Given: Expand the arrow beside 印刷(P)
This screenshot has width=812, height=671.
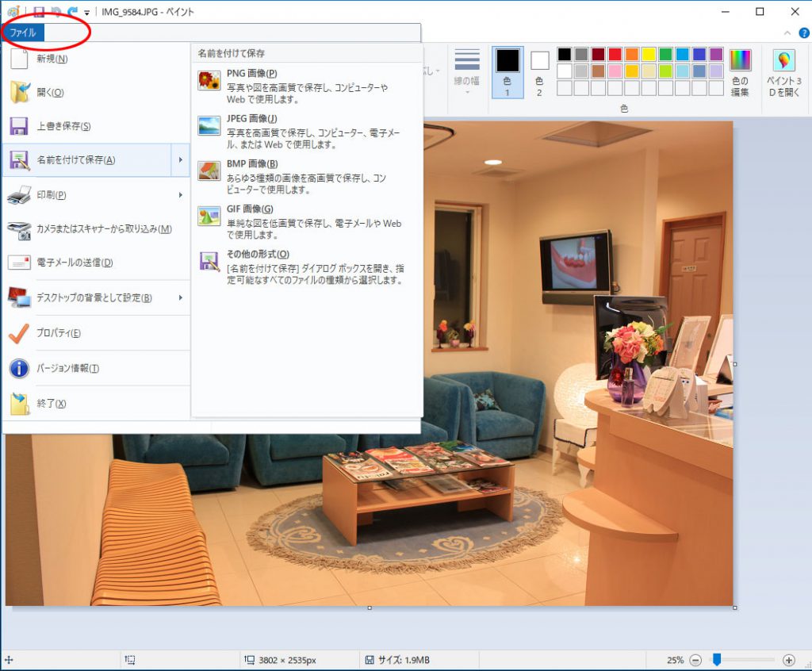Looking at the screenshot, I should (180, 195).
